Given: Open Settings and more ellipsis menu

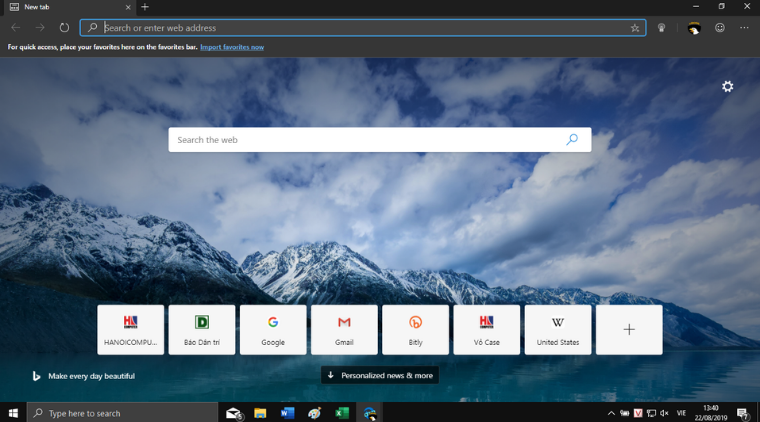Looking at the screenshot, I should [x=744, y=28].
